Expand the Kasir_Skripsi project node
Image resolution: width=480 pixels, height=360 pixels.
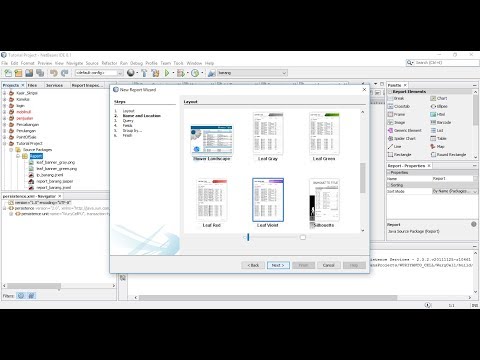[5, 93]
